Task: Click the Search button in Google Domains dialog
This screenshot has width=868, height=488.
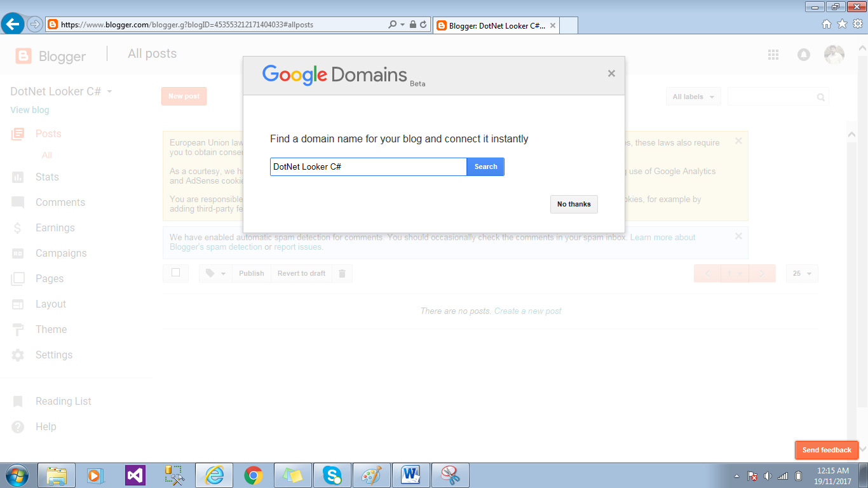Action: point(485,166)
